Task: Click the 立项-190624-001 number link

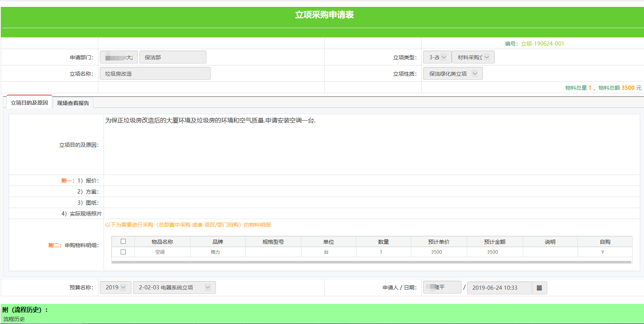Action: click(542, 44)
